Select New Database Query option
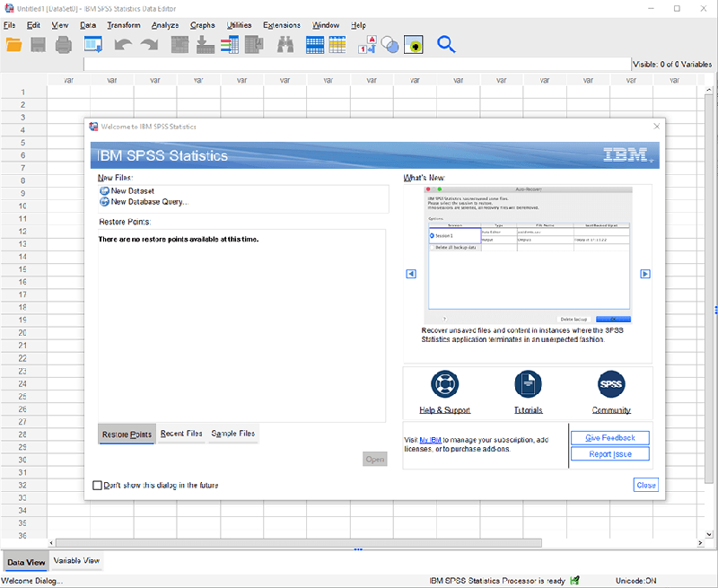The image size is (718, 588). [x=149, y=202]
